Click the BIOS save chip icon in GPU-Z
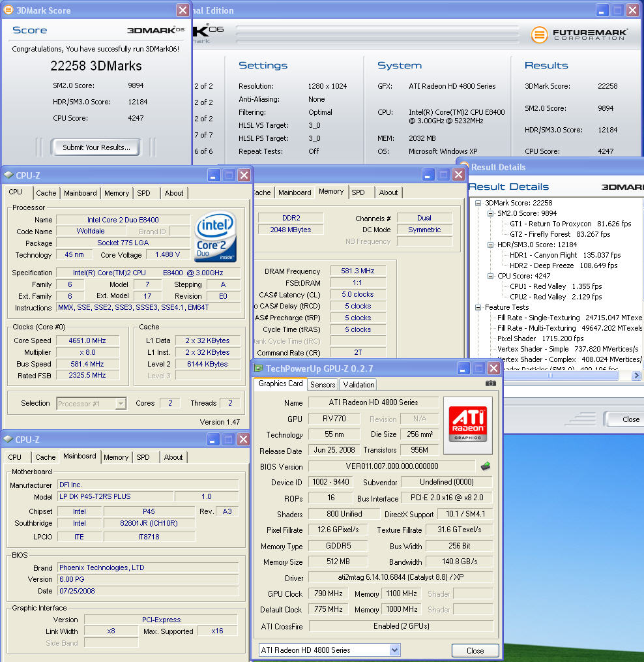 [486, 466]
